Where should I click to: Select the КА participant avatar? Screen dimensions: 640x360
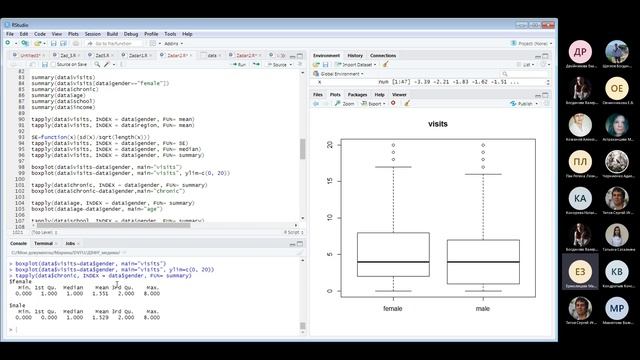pos(580,198)
